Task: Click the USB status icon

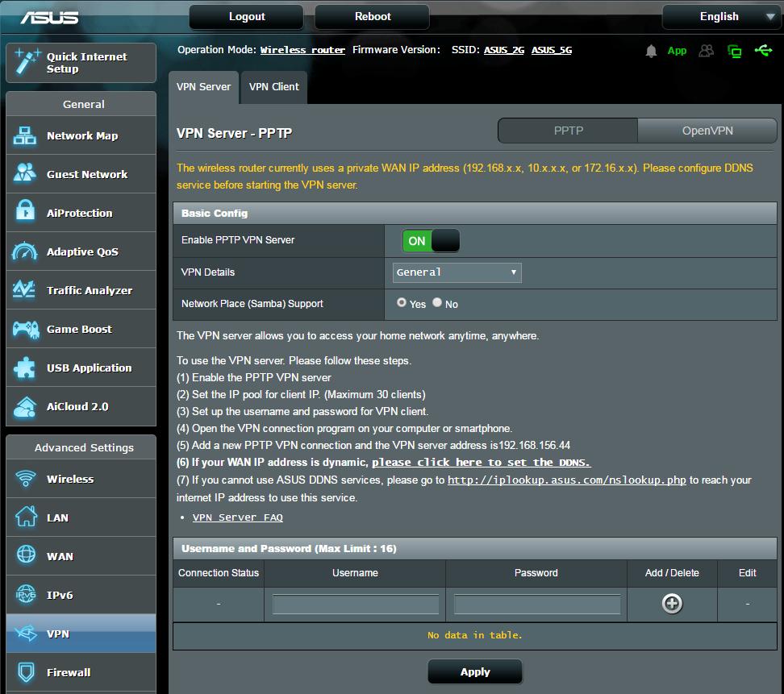Action: point(764,50)
